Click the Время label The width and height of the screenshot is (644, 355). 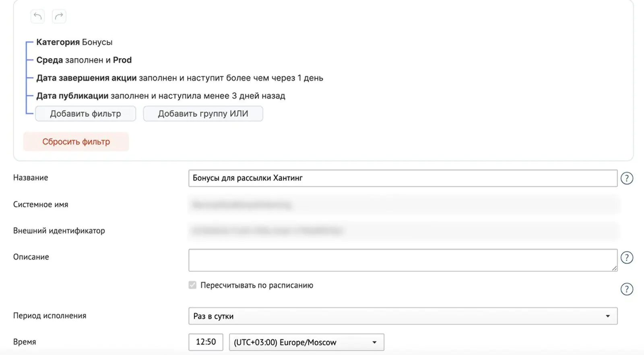tap(25, 342)
